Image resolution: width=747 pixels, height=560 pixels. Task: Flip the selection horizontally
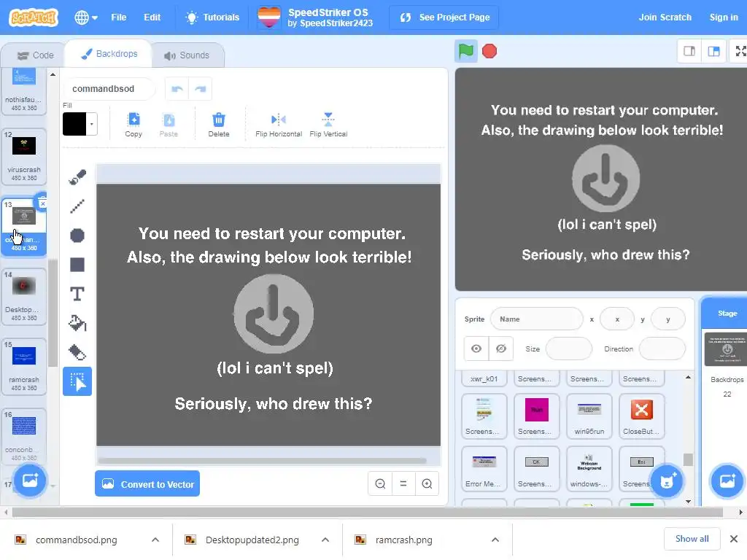click(279, 125)
